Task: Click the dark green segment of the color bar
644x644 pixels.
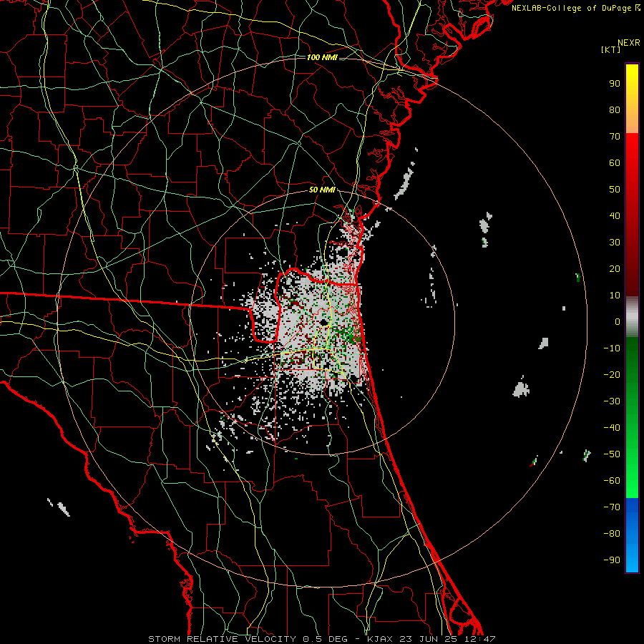Action: click(632, 357)
